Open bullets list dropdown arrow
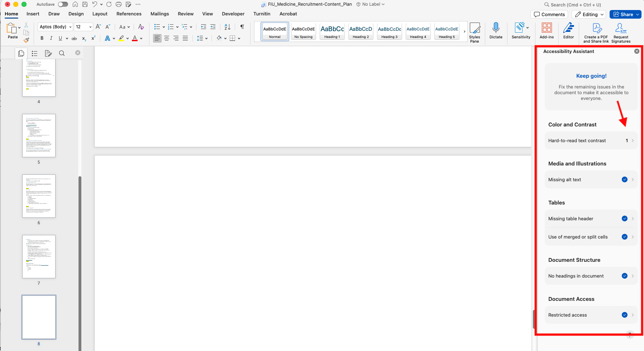Viewport: 644px width, 351px height. pyautogui.click(x=164, y=27)
